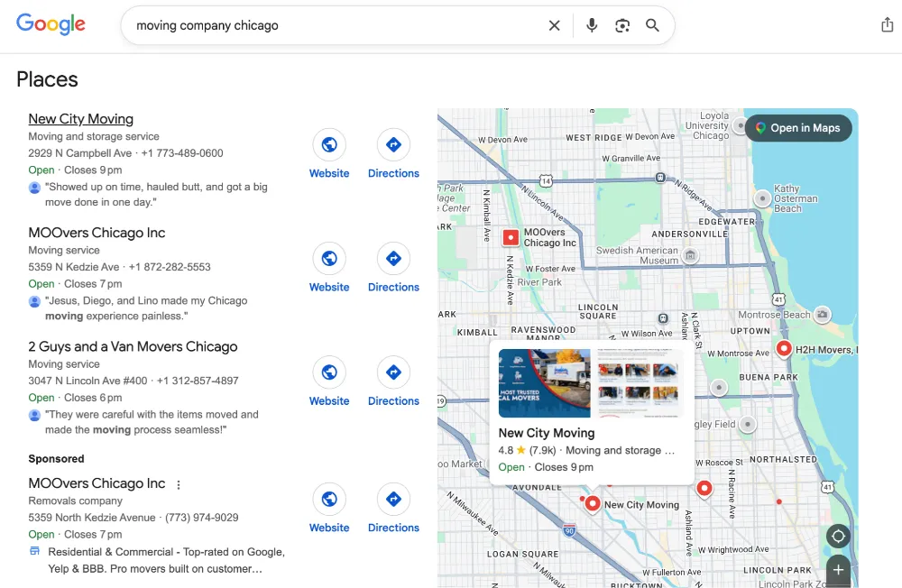Click the H2H Movers map pin

[784, 349]
